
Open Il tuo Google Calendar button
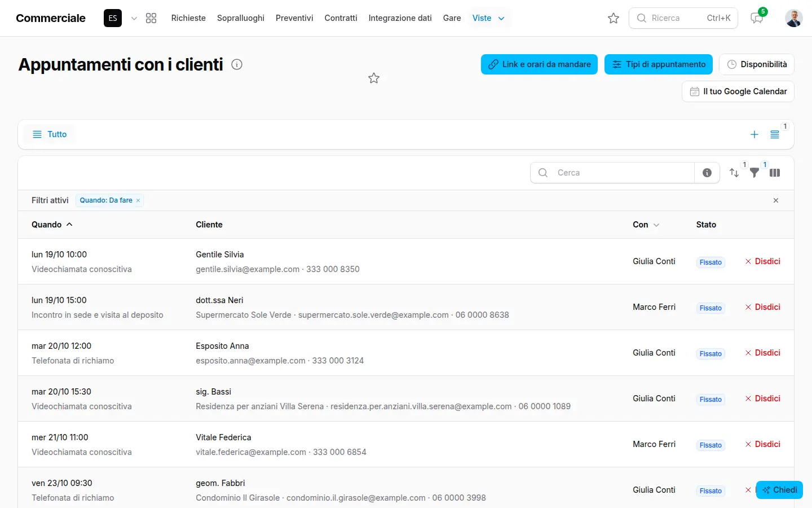[738, 91]
